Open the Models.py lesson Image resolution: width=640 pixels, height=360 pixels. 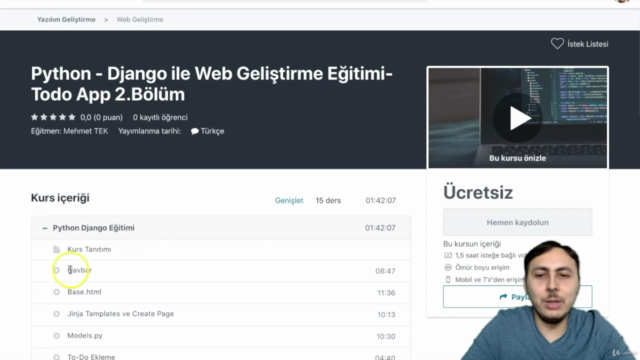(x=85, y=336)
